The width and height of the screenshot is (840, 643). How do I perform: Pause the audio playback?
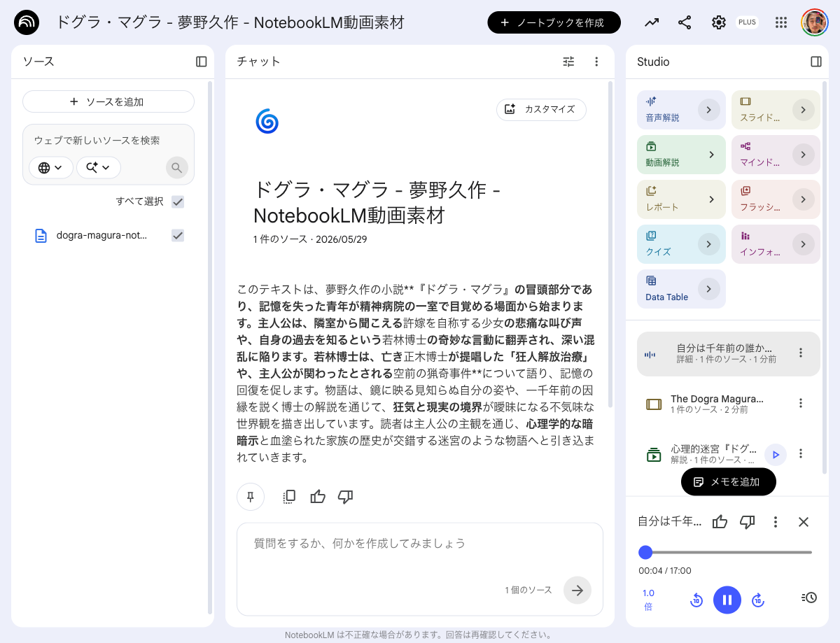(727, 600)
